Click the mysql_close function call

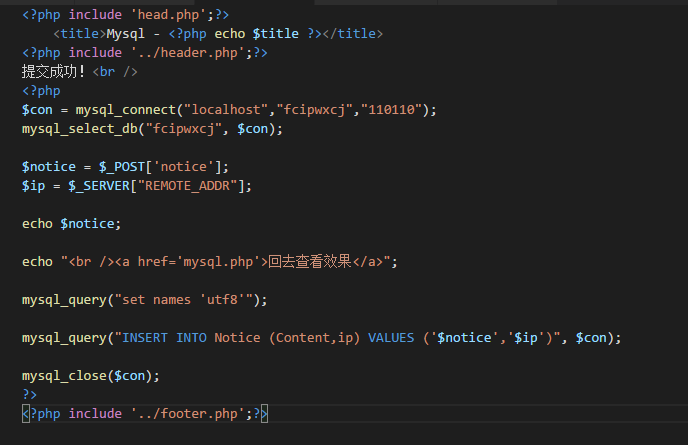click(91, 376)
